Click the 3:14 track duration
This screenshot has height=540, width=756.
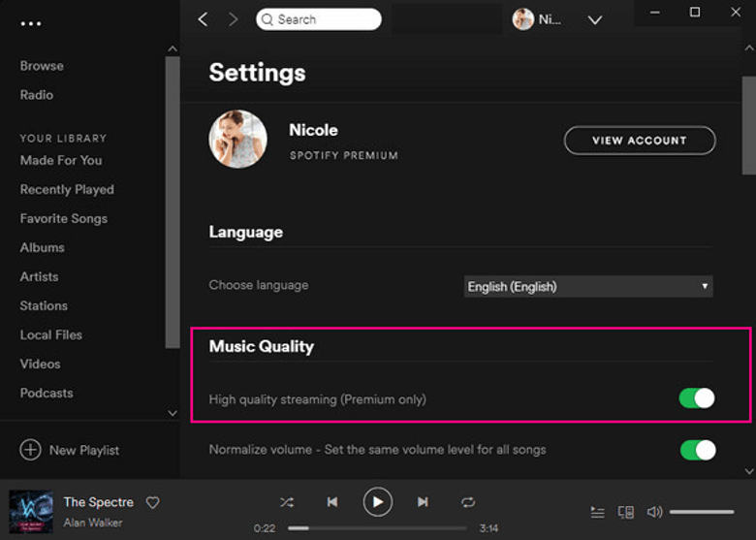click(x=488, y=528)
